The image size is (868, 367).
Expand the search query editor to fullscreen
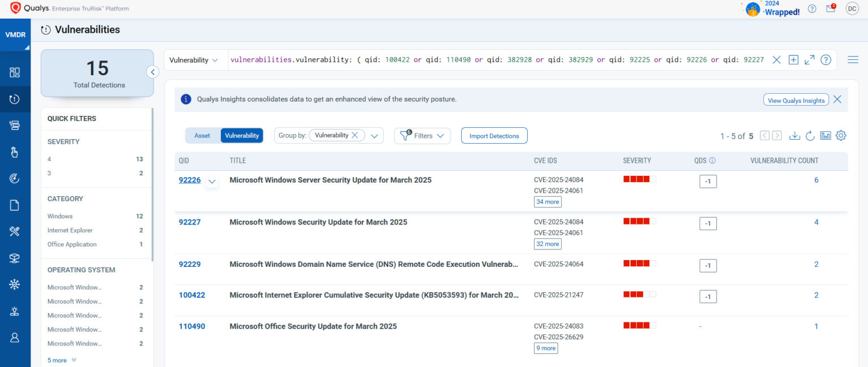click(809, 59)
